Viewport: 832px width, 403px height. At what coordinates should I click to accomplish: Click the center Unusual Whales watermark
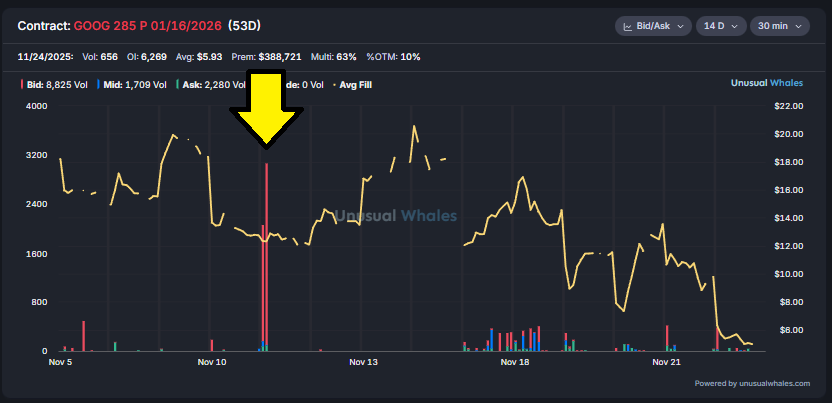point(395,215)
